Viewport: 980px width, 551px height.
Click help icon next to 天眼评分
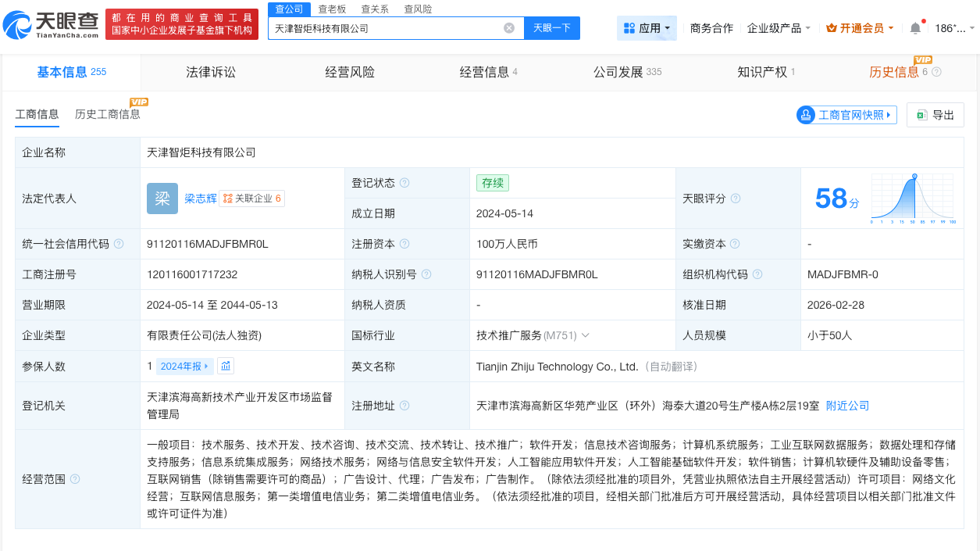(x=735, y=199)
